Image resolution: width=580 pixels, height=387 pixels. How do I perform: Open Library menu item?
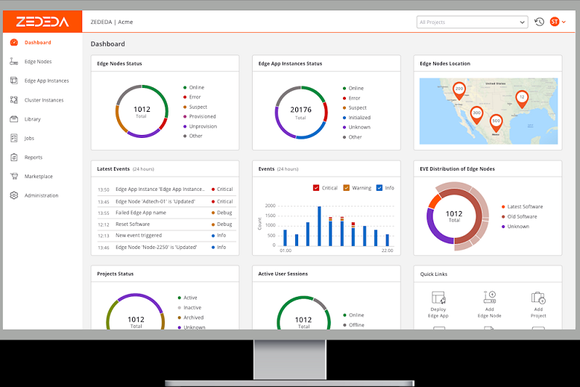coord(33,119)
